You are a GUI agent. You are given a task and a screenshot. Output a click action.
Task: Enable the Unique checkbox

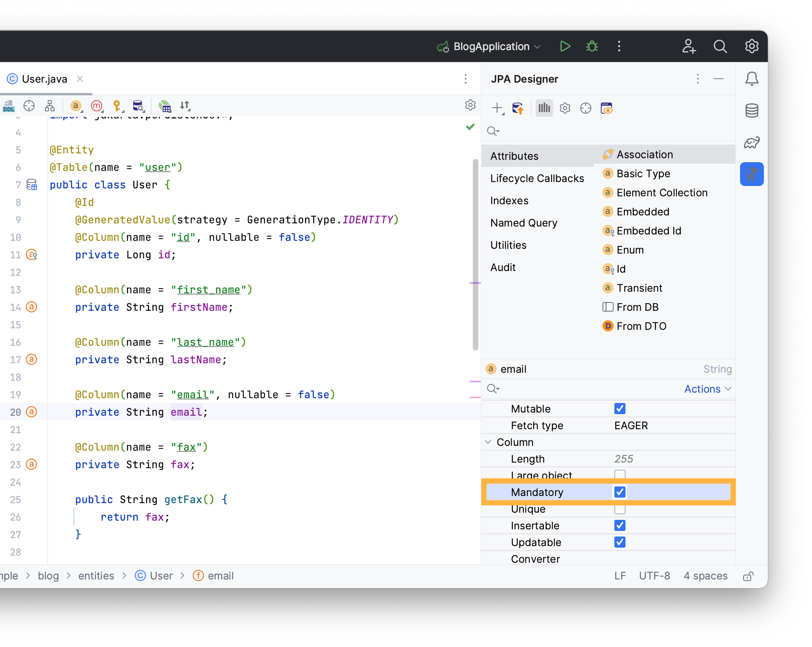pyautogui.click(x=620, y=509)
